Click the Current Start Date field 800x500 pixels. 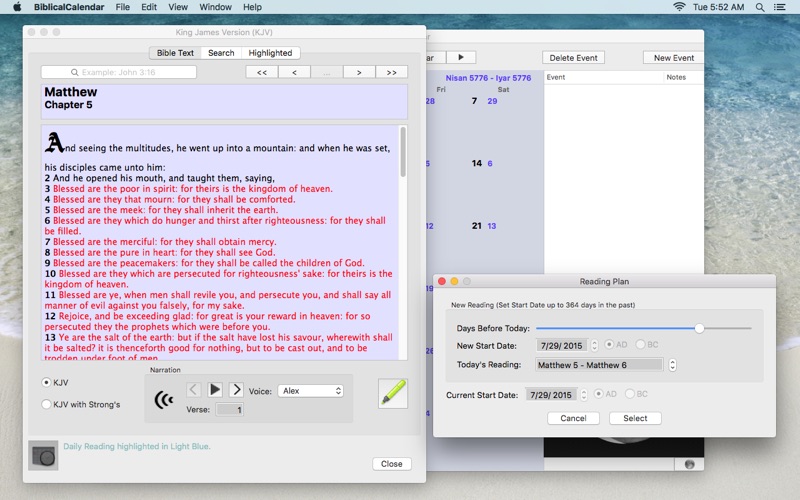click(552, 395)
